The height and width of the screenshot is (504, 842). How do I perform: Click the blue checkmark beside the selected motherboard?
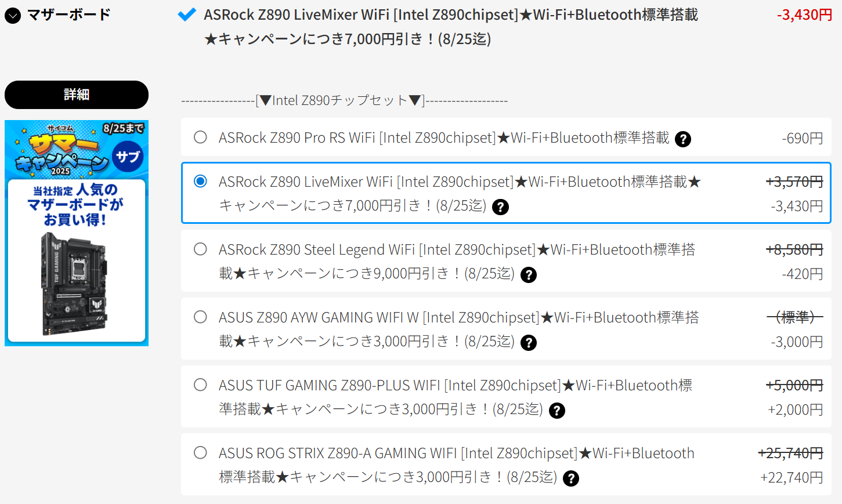(187, 14)
